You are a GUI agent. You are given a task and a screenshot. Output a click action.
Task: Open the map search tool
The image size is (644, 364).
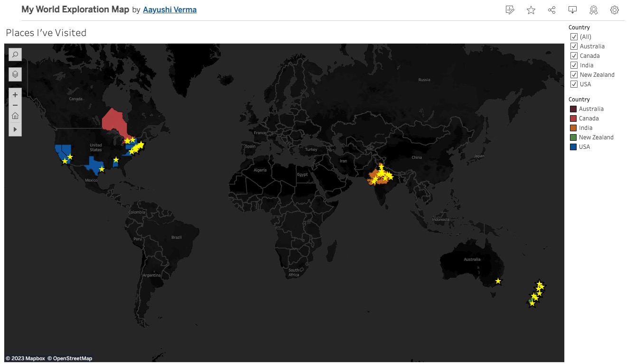point(15,54)
